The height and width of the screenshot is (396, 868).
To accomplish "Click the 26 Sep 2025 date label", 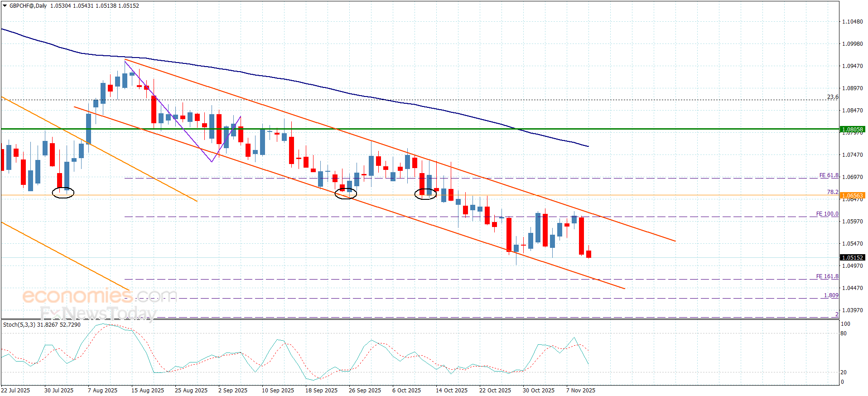I will tap(365, 391).
